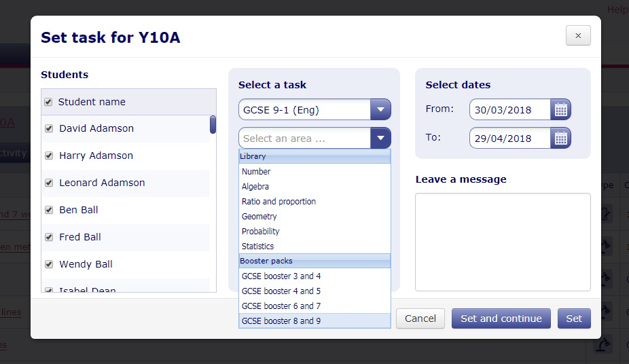Screen dimensions: 629x364
Task: Close the Set task dialog
Action: tap(578, 36)
